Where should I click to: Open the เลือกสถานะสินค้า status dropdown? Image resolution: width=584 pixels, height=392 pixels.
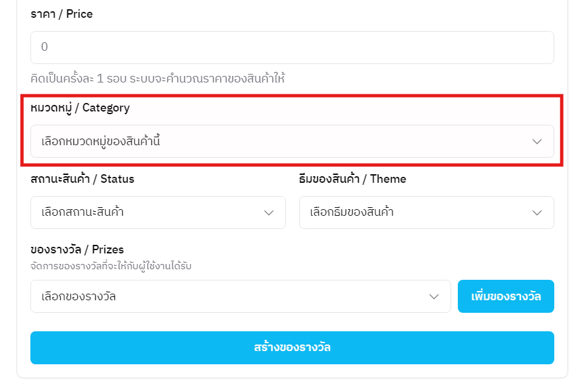pyautogui.click(x=158, y=212)
